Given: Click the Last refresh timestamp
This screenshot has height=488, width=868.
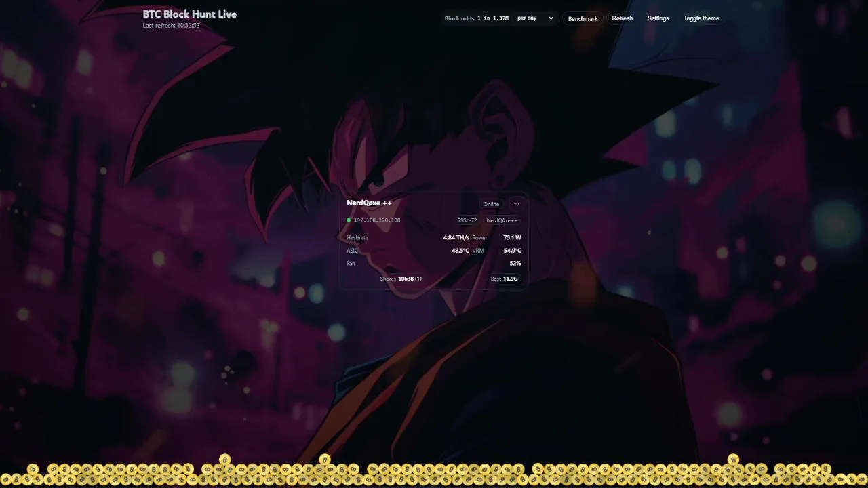Looking at the screenshot, I should pos(171,26).
